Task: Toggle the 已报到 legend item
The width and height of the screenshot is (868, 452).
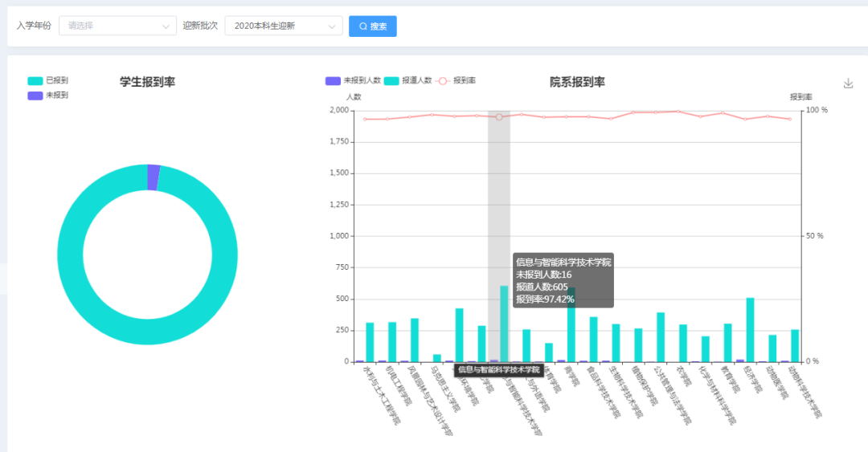Action: point(48,81)
